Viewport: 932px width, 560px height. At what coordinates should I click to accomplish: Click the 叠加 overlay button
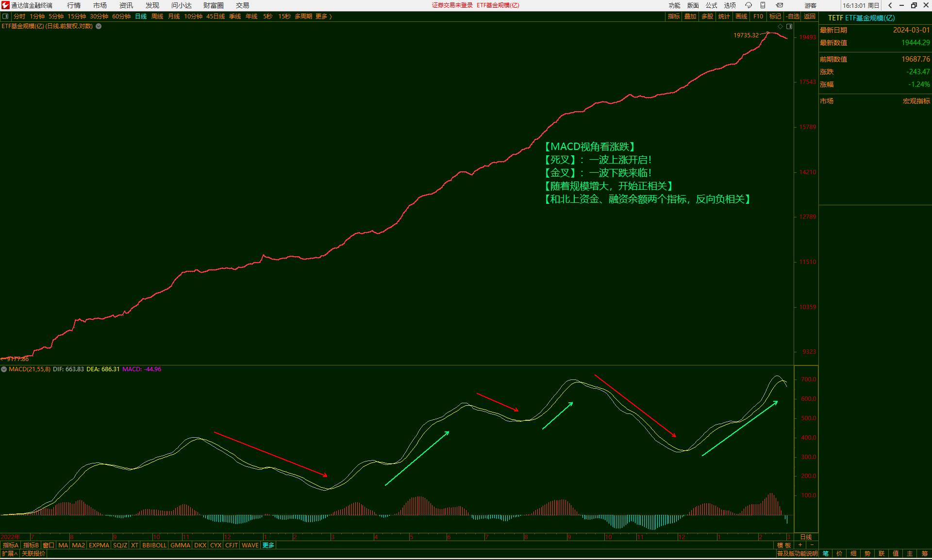(x=690, y=16)
